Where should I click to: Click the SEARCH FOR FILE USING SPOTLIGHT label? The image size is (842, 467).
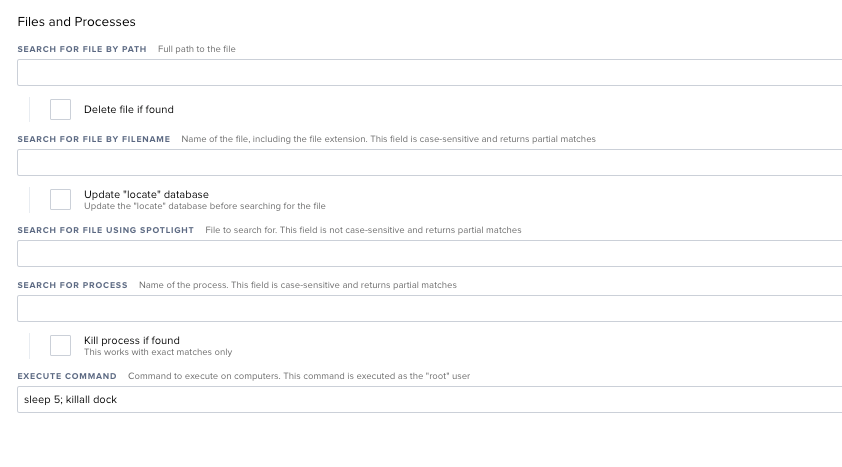[x=105, y=230]
